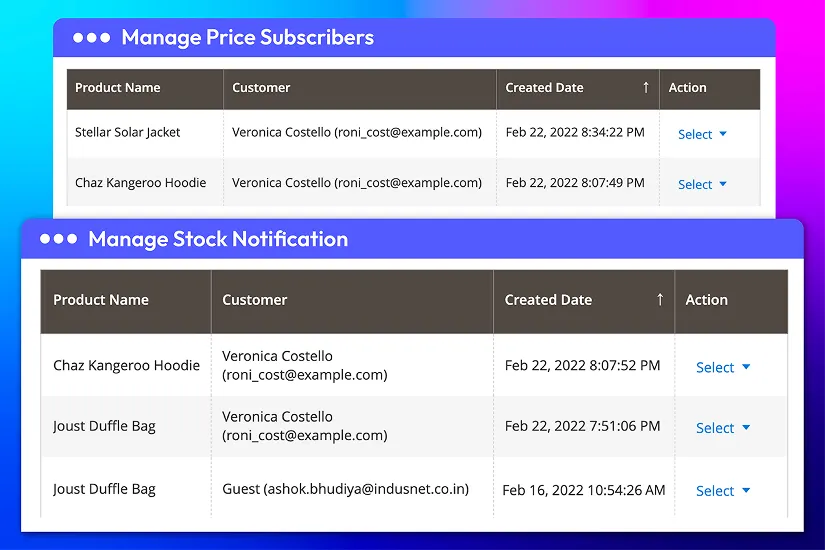Open Select dropdown for Chaz Kangeroo Hoodie price subscriber
Screen dimensions: 825x550
coord(702,184)
